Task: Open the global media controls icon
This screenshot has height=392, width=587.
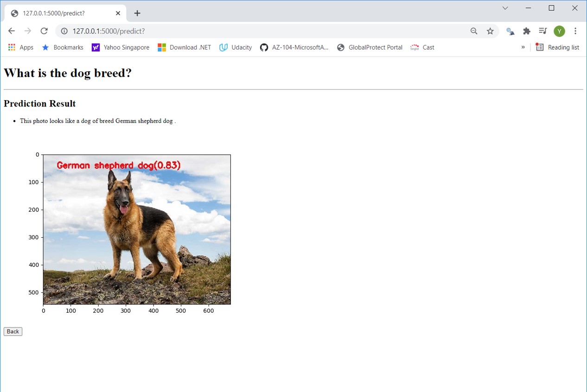Action: [542, 31]
